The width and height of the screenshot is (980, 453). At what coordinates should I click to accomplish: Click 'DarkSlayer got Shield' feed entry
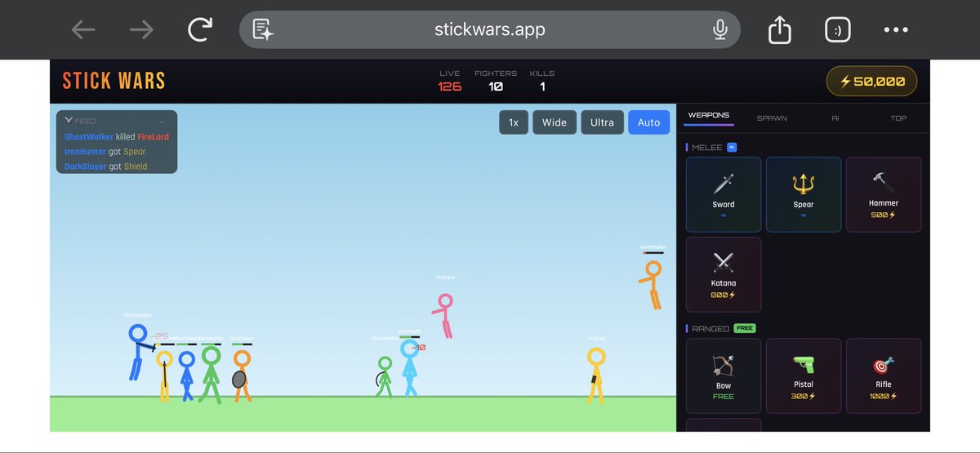tap(106, 166)
